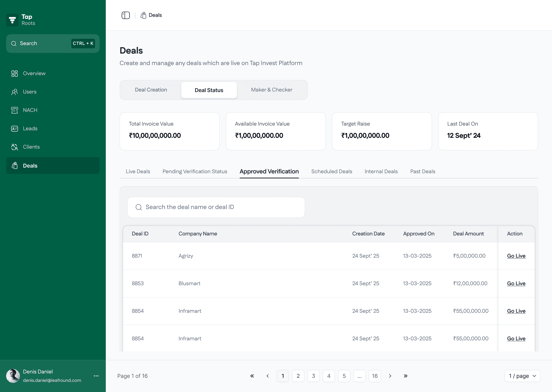Expand the pagination ellipsis pages
Viewport: 552px width, 392px height.
[359, 376]
